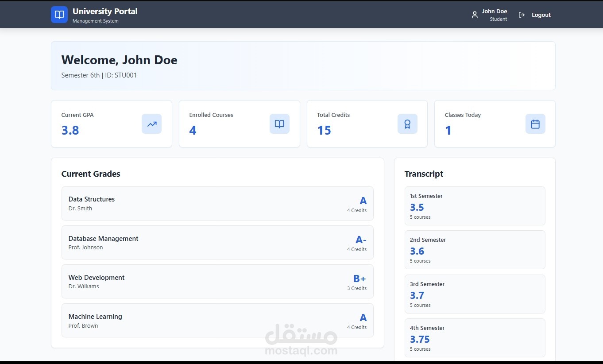
Task: Open the 2nd Semester transcript entry
Action: click(x=475, y=250)
